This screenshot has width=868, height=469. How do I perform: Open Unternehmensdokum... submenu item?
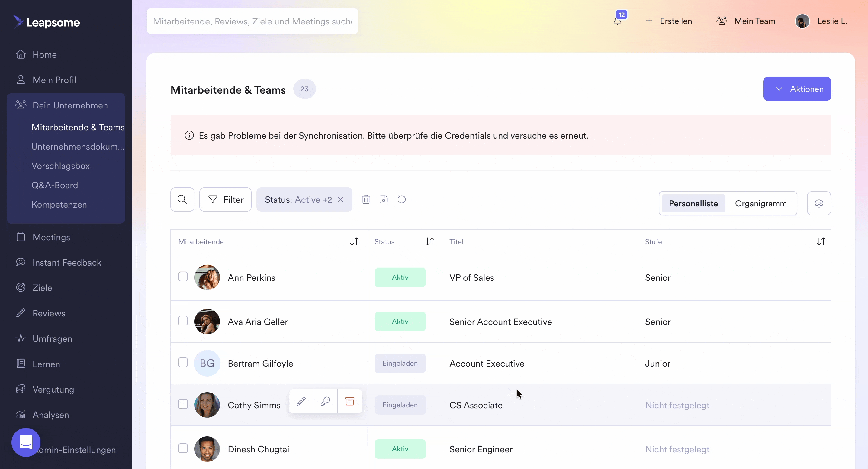(x=78, y=146)
